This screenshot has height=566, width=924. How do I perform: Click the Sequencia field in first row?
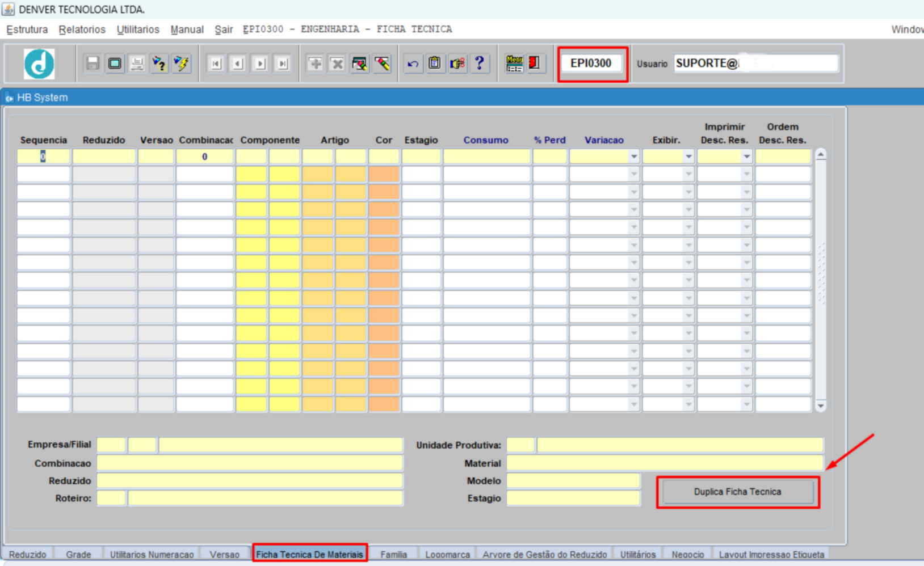coord(43,157)
